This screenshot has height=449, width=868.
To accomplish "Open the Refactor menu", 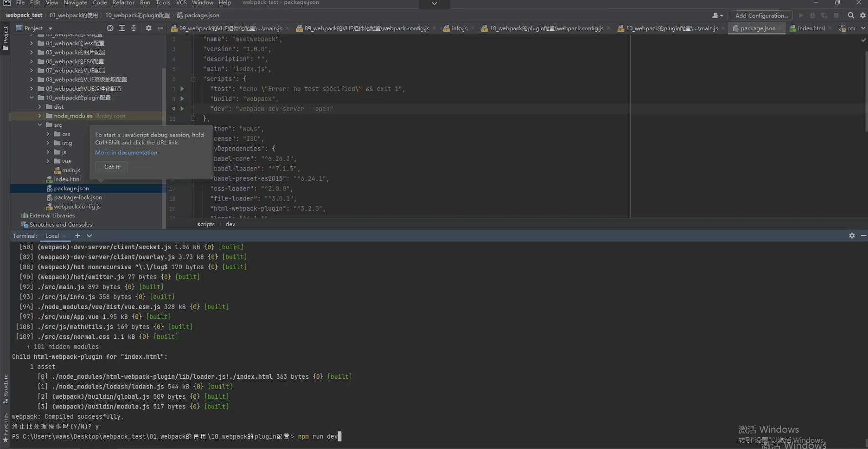I will [123, 3].
